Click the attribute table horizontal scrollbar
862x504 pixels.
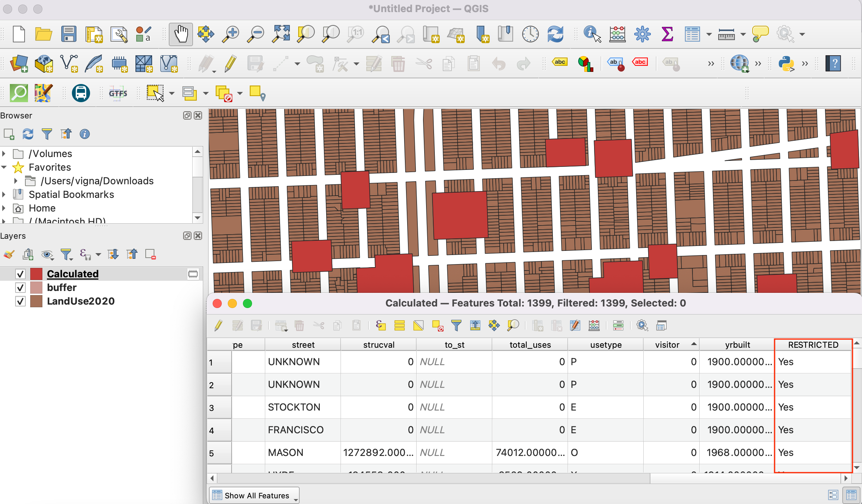pyautogui.click(x=431, y=478)
